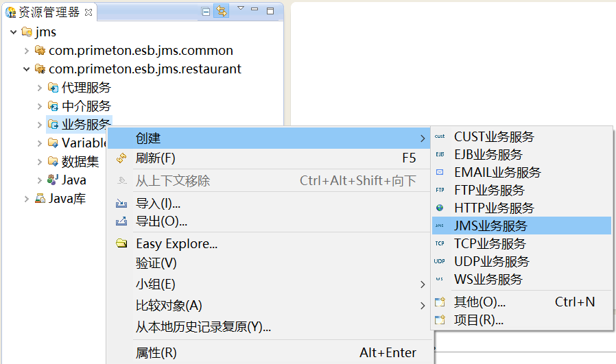Expand the Variable folder node
616x364 pixels.
[x=39, y=143]
